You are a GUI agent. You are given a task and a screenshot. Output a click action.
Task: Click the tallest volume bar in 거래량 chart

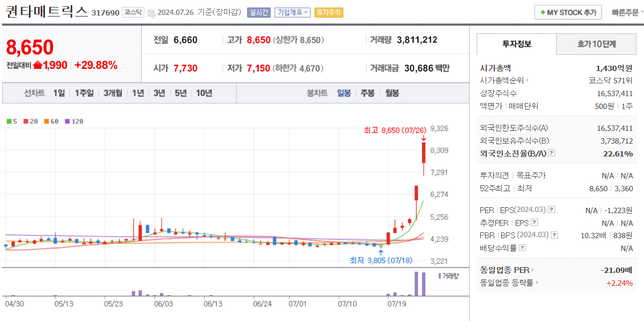tap(416, 284)
